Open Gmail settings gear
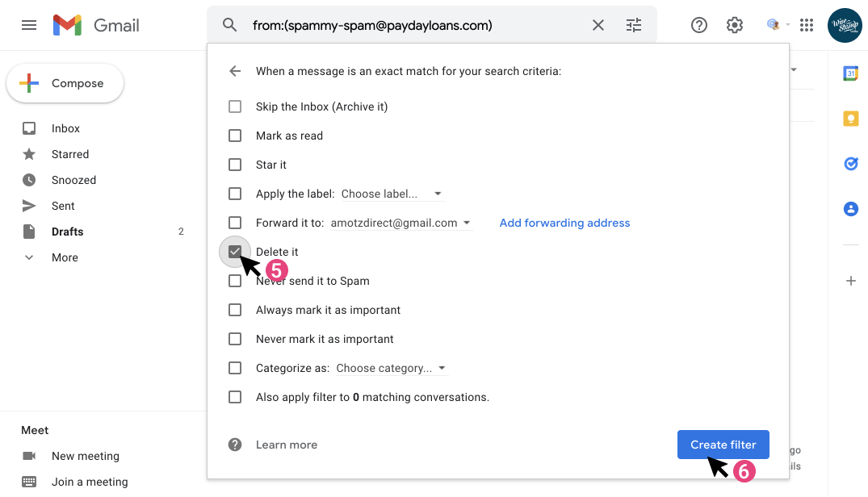This screenshot has width=868, height=497. [x=734, y=25]
